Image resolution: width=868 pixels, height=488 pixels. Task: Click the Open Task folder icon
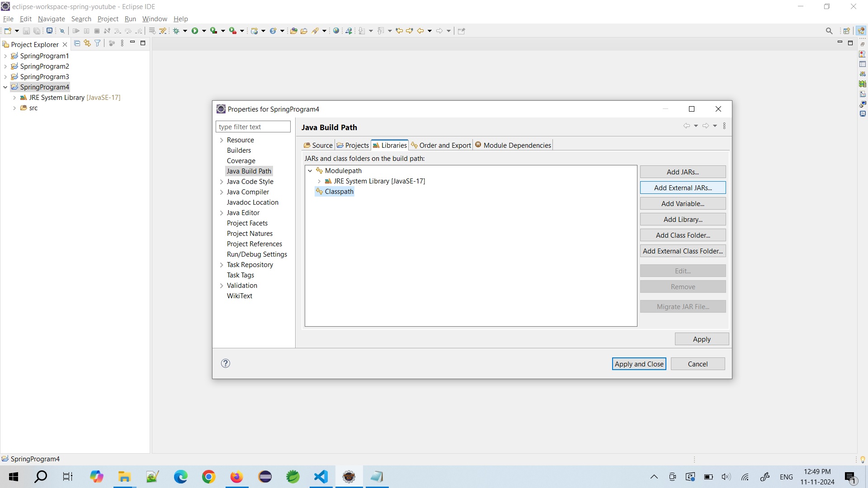304,31
